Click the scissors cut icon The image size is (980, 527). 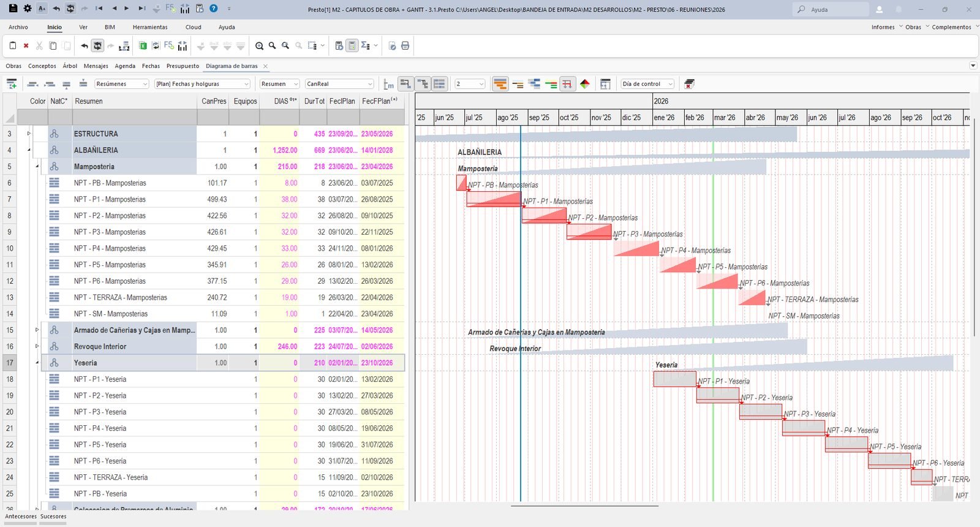pyautogui.click(x=39, y=46)
